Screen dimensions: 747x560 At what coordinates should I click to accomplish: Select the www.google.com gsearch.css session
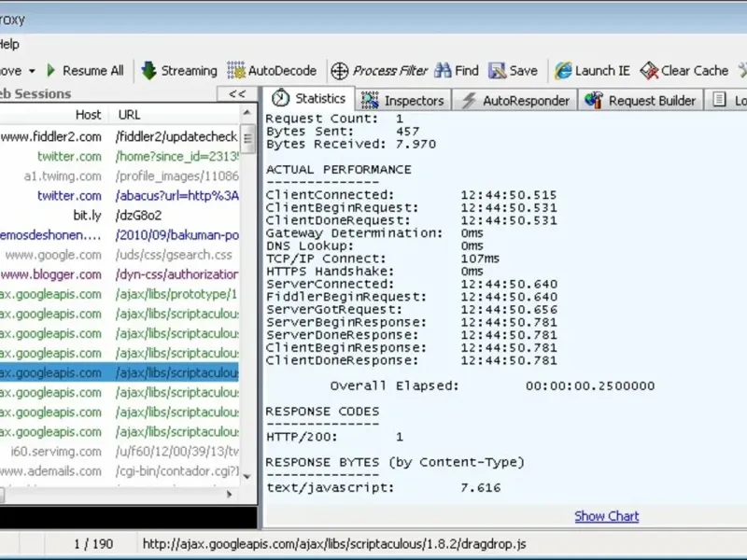click(120, 255)
